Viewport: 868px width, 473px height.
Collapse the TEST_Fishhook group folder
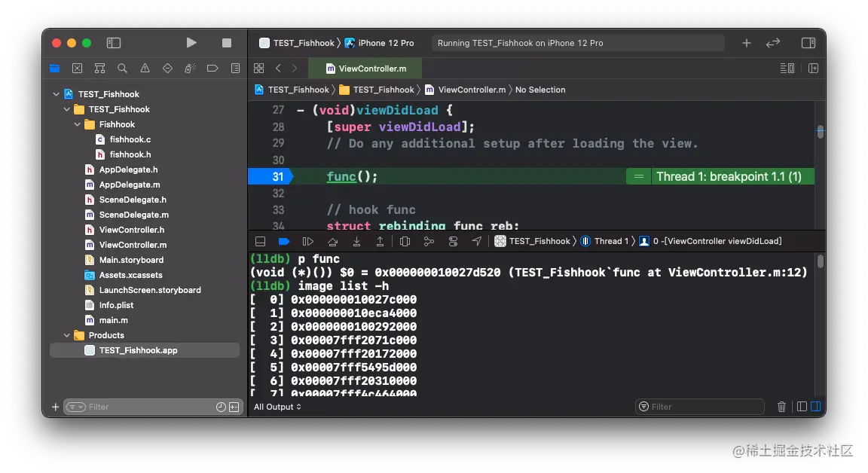(66, 109)
